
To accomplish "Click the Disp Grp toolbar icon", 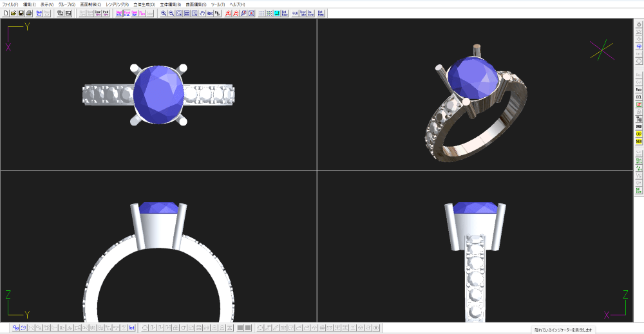I will 98,13.
